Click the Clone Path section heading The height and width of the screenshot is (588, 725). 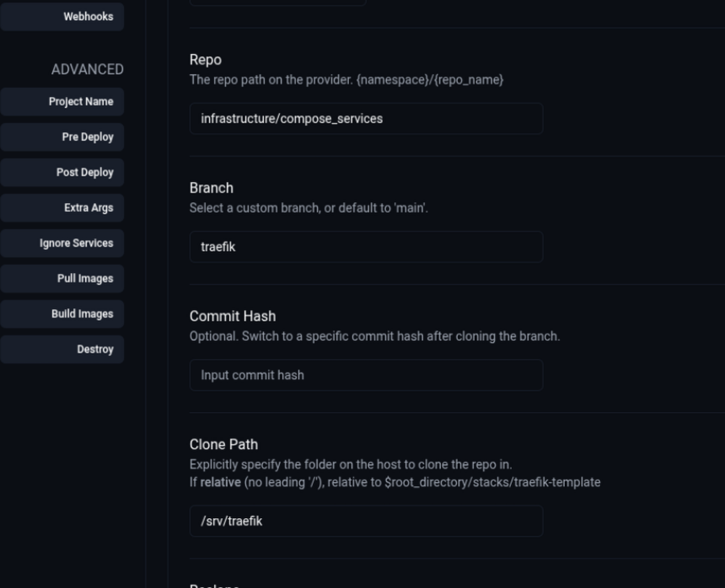pos(223,445)
